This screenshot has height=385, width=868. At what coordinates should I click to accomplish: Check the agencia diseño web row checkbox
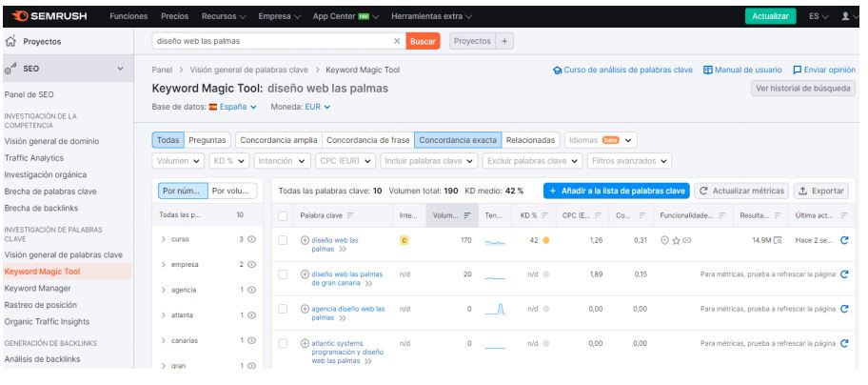(283, 309)
